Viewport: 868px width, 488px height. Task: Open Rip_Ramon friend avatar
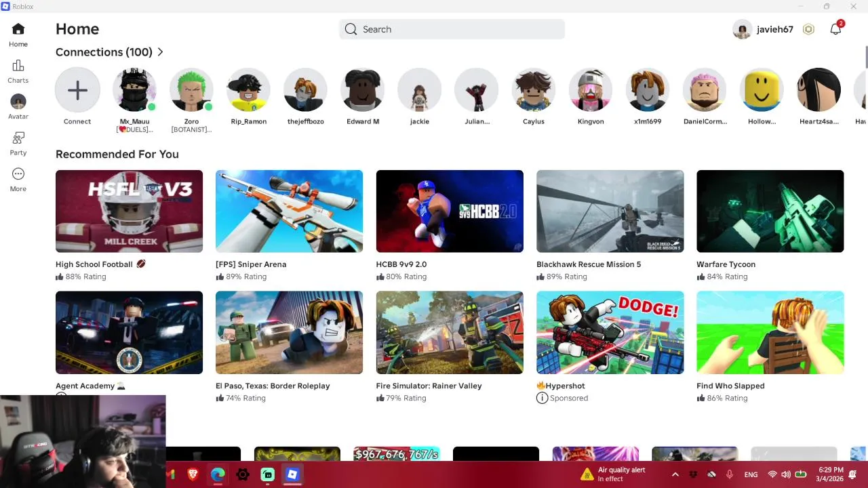coord(248,89)
